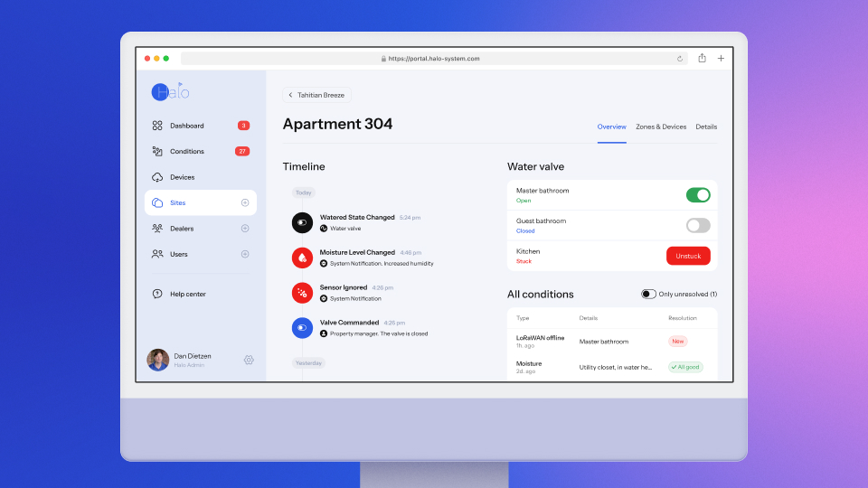Click the Sensor Ignored red icon
This screenshot has height=488, width=868.
pos(302,293)
